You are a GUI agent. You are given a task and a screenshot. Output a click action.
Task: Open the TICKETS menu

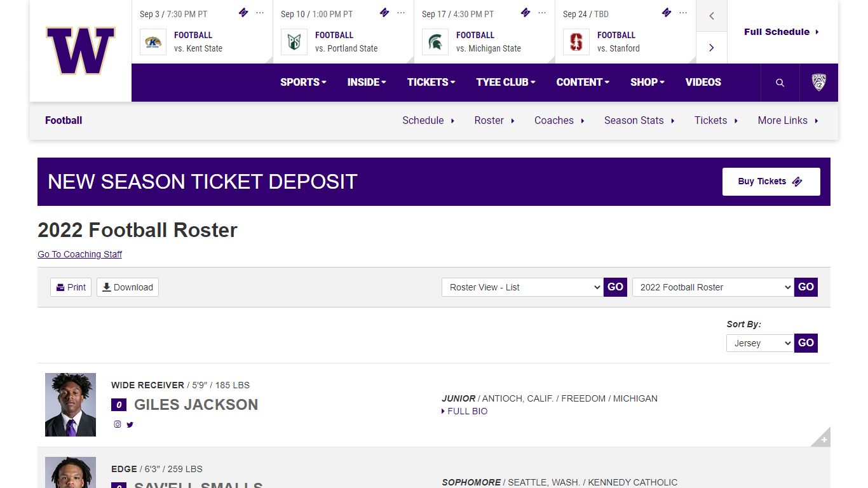tap(431, 82)
